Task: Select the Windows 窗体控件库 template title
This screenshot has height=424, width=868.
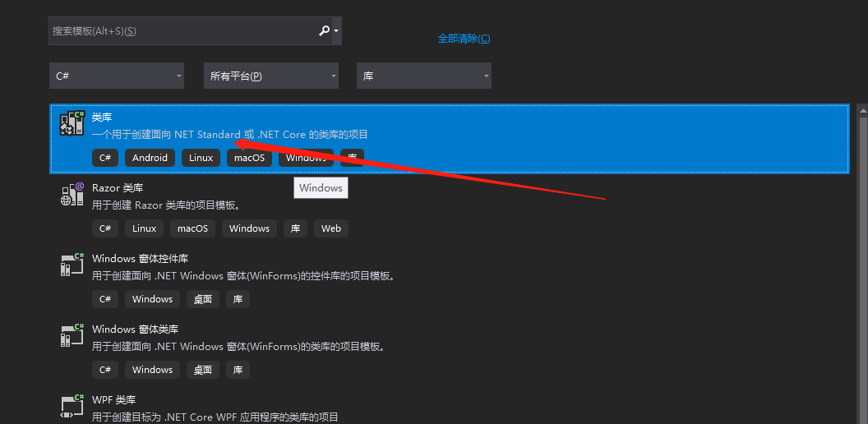Action: coord(141,259)
